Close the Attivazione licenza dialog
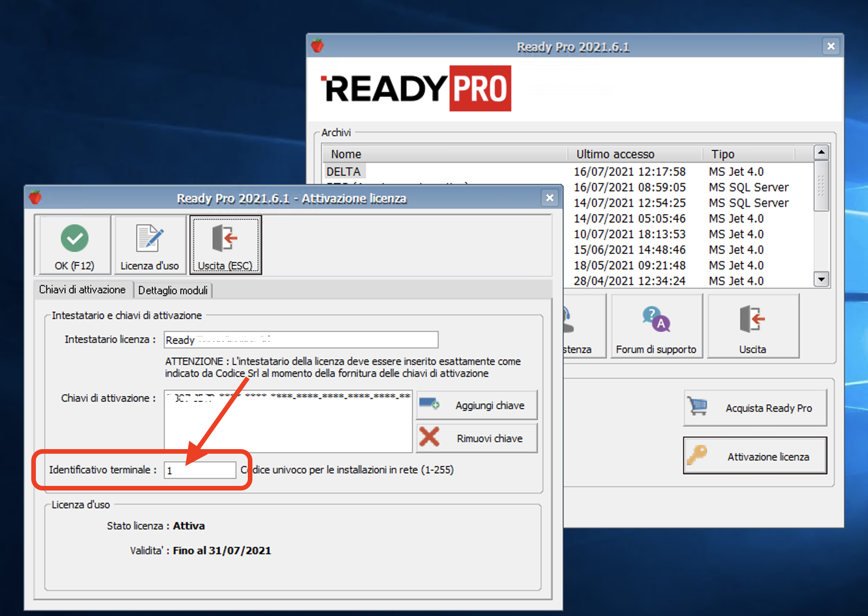 tap(550, 198)
